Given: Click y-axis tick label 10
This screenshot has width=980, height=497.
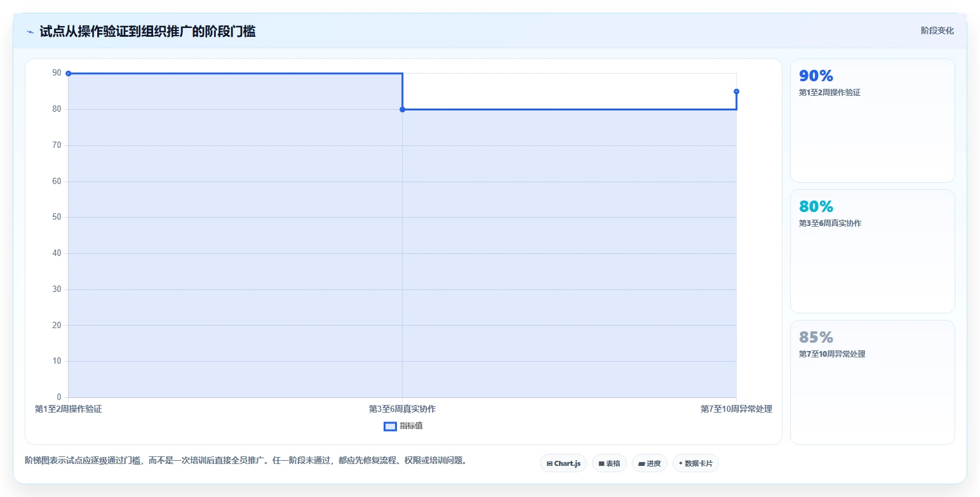Looking at the screenshot, I should pos(57,361).
